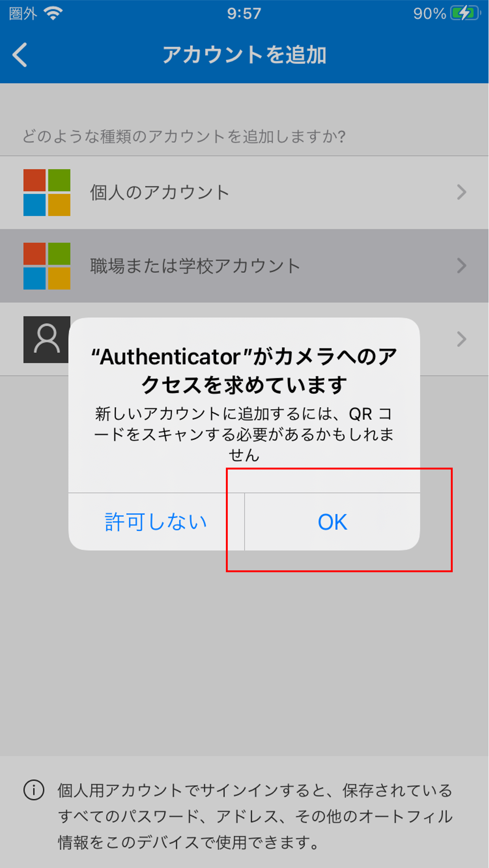Deny camera access with 許可しない
This screenshot has width=489, height=868.
point(156,522)
